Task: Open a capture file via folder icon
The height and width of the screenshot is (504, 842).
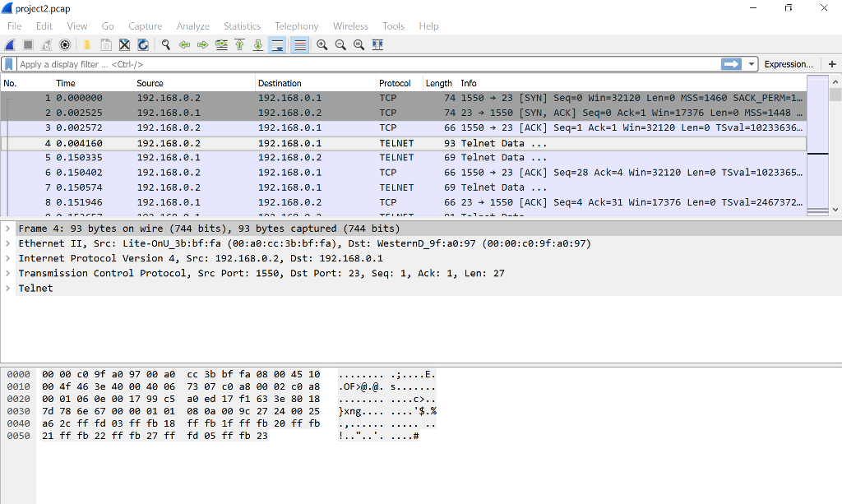Action: [x=86, y=45]
